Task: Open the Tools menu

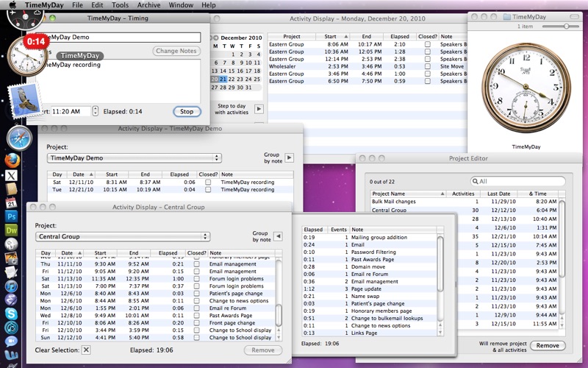Action: (x=120, y=5)
